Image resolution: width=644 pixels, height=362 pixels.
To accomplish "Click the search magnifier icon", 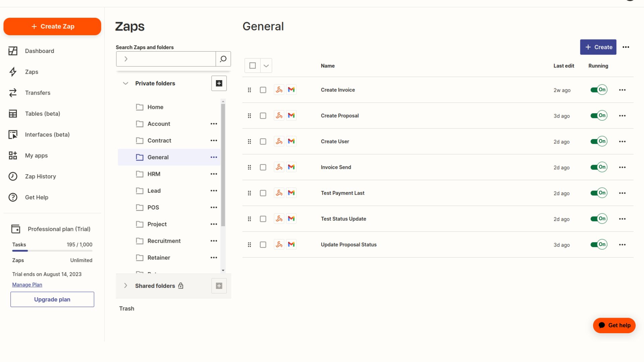I will point(223,59).
